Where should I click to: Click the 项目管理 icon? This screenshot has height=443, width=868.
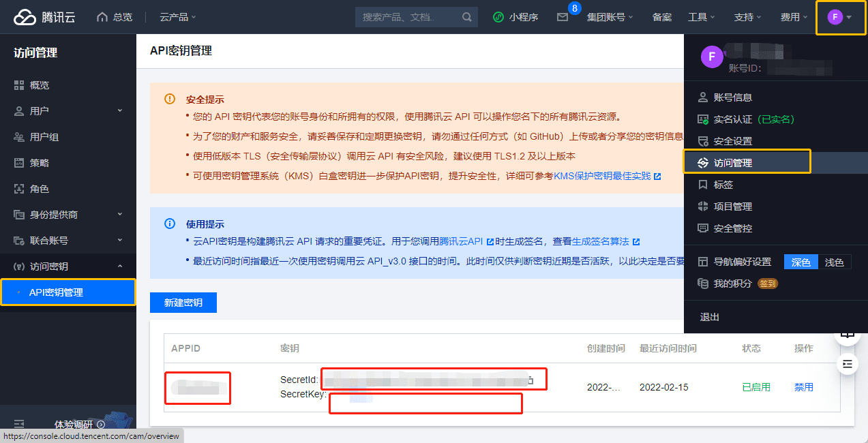tap(703, 207)
